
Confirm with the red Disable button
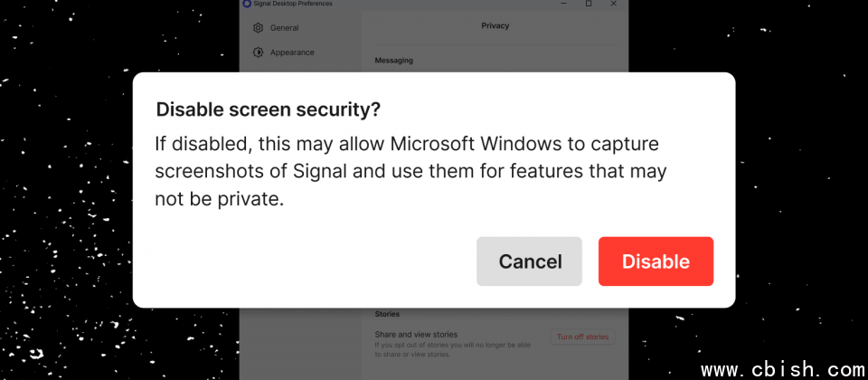coord(656,261)
